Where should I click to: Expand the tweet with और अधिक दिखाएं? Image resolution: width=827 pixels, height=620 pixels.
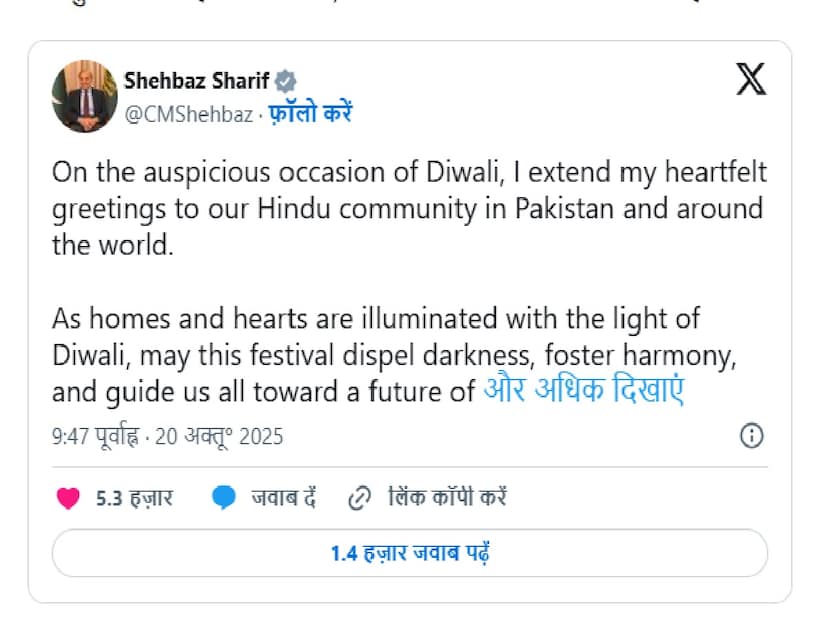(583, 390)
